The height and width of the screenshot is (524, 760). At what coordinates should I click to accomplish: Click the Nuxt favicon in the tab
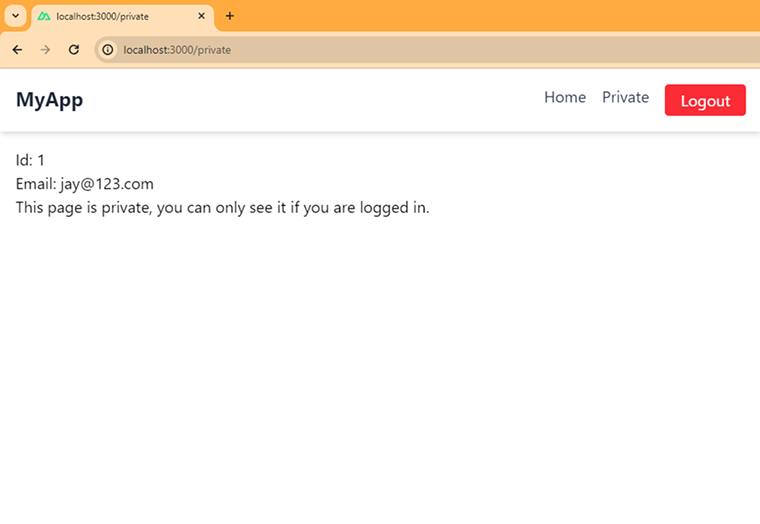[x=44, y=16]
